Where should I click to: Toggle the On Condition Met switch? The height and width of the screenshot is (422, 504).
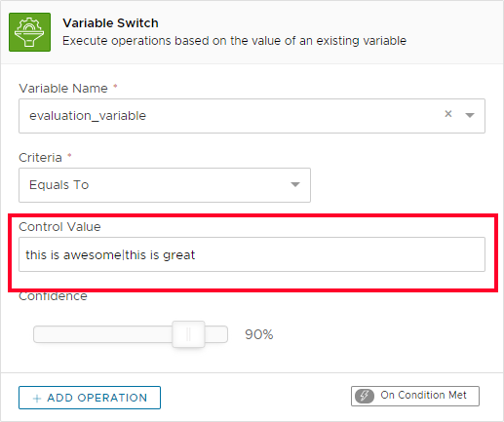pyautogui.click(x=415, y=396)
